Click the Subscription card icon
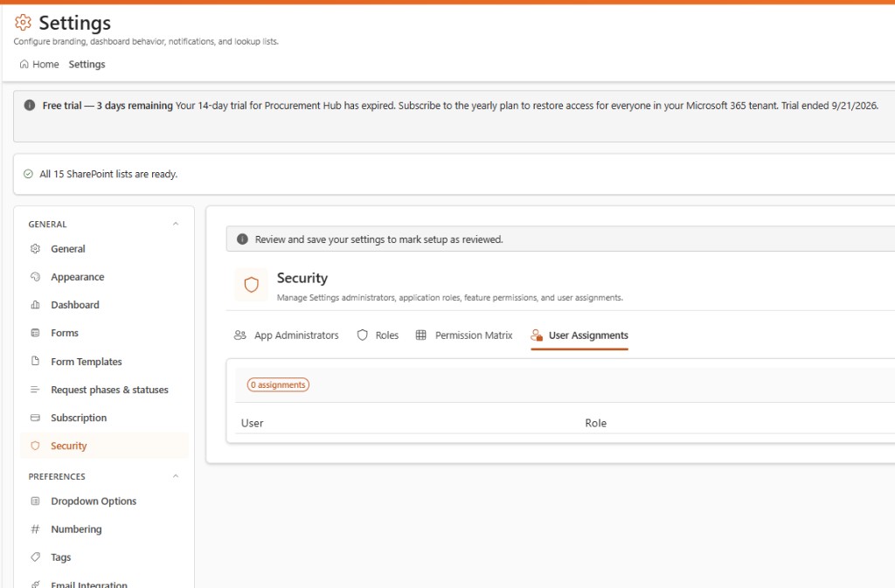 pyautogui.click(x=35, y=418)
